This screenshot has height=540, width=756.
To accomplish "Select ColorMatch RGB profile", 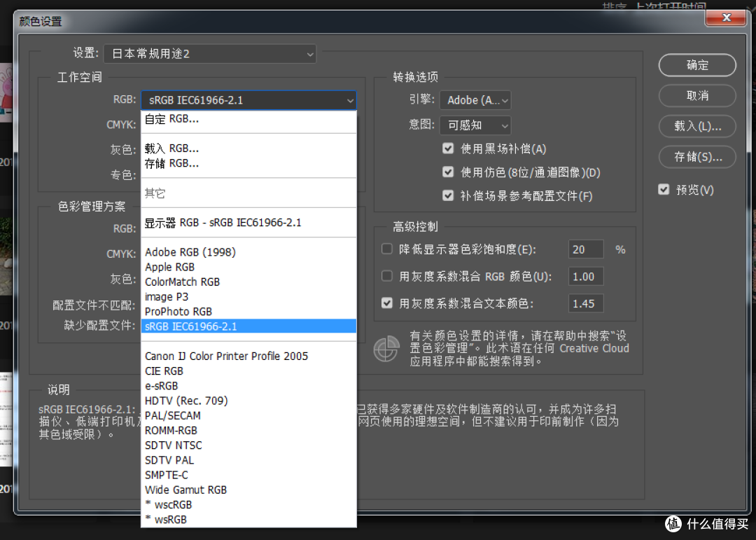I will coord(248,282).
